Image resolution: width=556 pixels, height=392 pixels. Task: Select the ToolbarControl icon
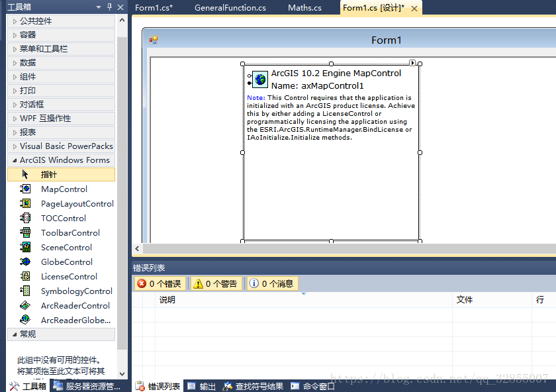[x=26, y=232]
